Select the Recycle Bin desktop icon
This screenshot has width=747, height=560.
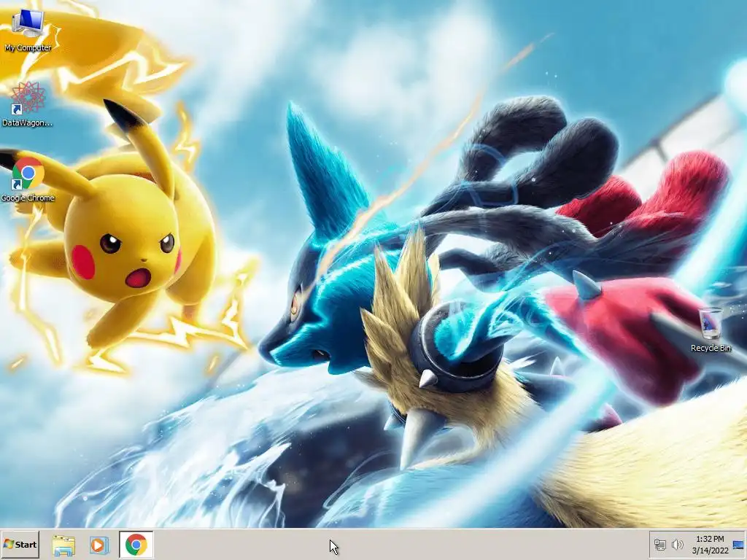click(711, 330)
